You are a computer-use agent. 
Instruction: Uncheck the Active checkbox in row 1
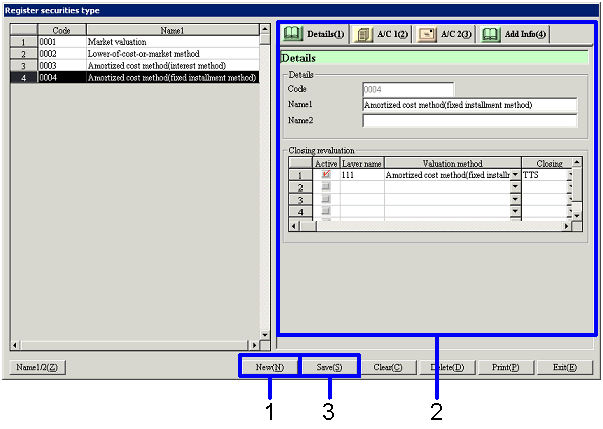326,175
